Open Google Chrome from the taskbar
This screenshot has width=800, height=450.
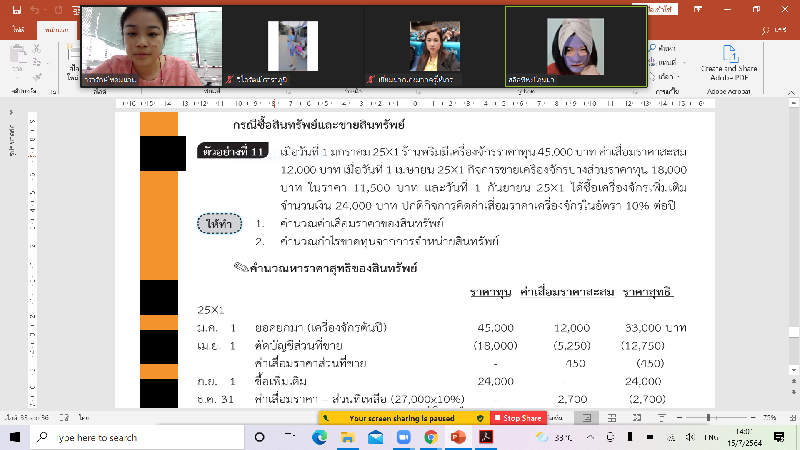click(430, 437)
